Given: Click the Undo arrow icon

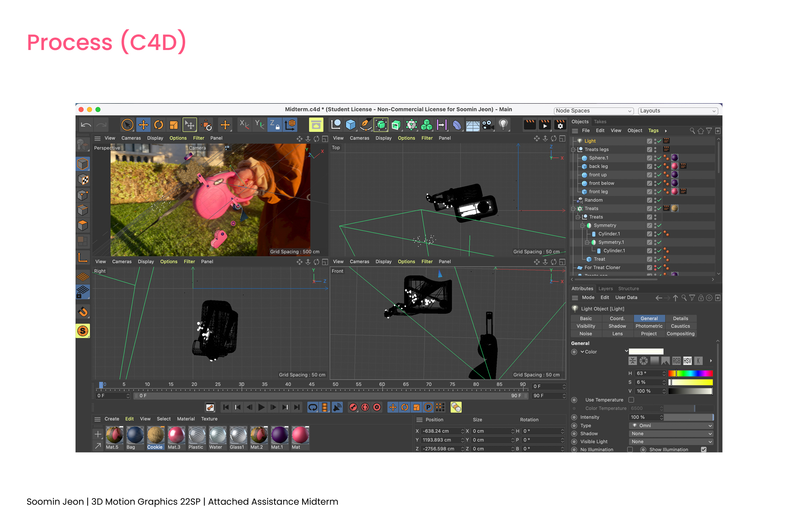Looking at the screenshot, I should (x=85, y=125).
